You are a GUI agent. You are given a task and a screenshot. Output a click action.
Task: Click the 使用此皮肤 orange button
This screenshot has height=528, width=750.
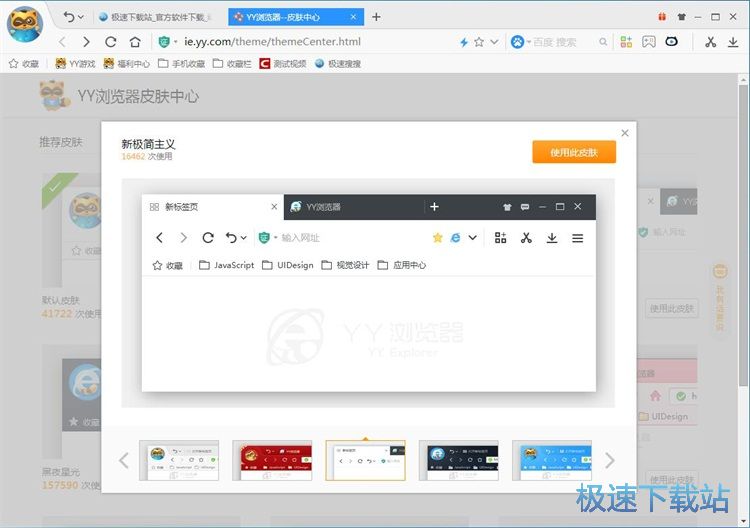tap(574, 152)
